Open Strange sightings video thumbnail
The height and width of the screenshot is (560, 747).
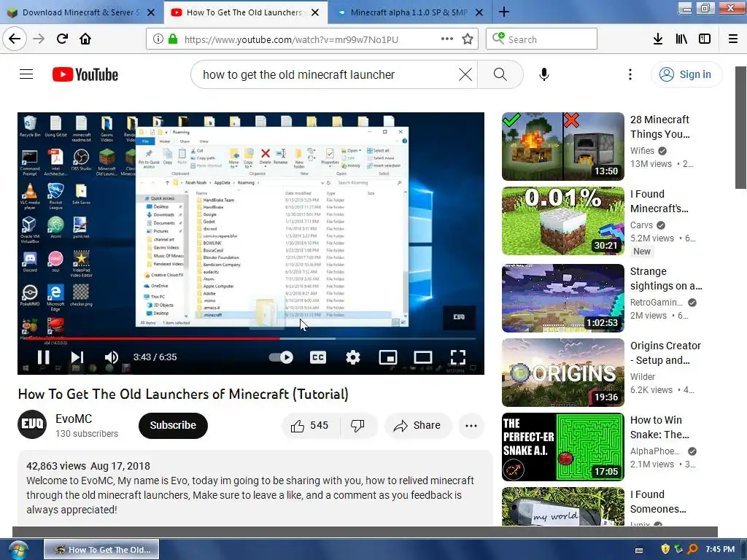[x=562, y=298]
